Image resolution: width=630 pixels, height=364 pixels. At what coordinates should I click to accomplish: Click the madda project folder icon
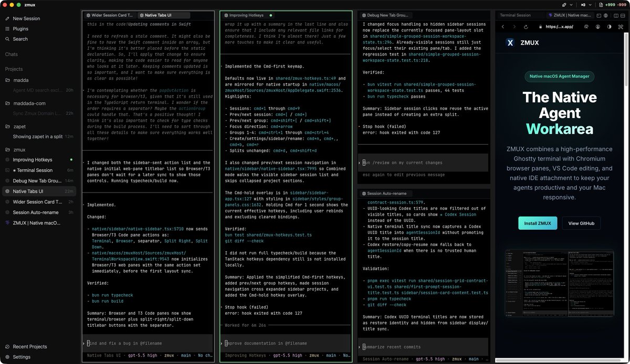click(x=7, y=80)
